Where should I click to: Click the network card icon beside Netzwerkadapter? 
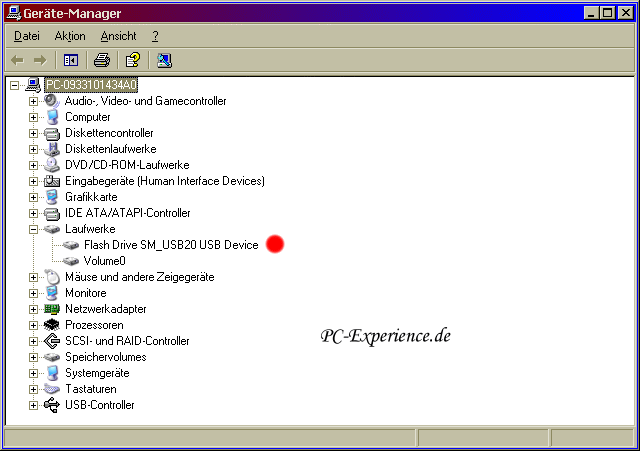tap(52, 309)
